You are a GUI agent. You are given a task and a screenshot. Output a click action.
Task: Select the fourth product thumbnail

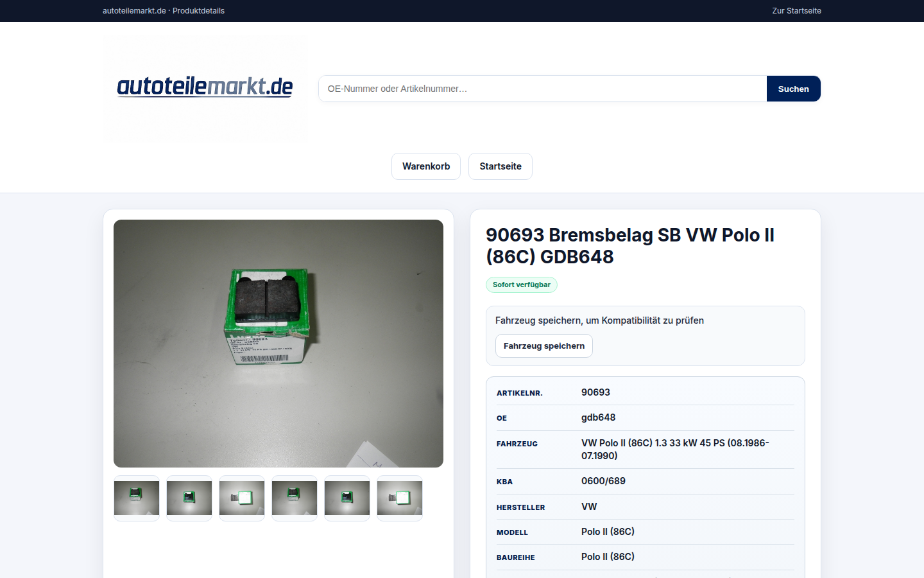[295, 498]
